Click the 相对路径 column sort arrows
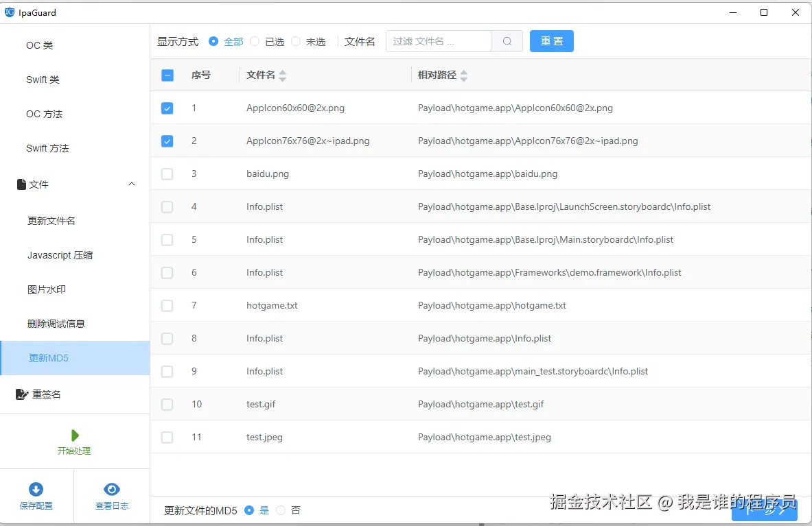The image size is (812, 526). (x=464, y=75)
